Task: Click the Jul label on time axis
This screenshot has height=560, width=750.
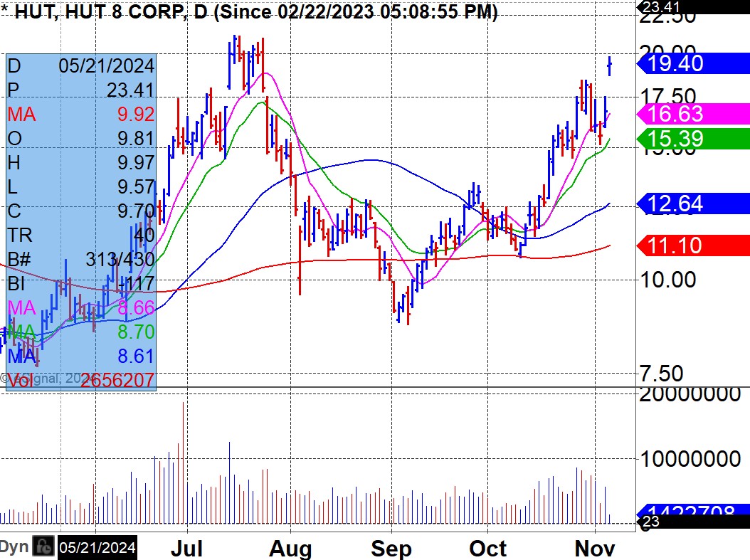Action: tap(186, 548)
